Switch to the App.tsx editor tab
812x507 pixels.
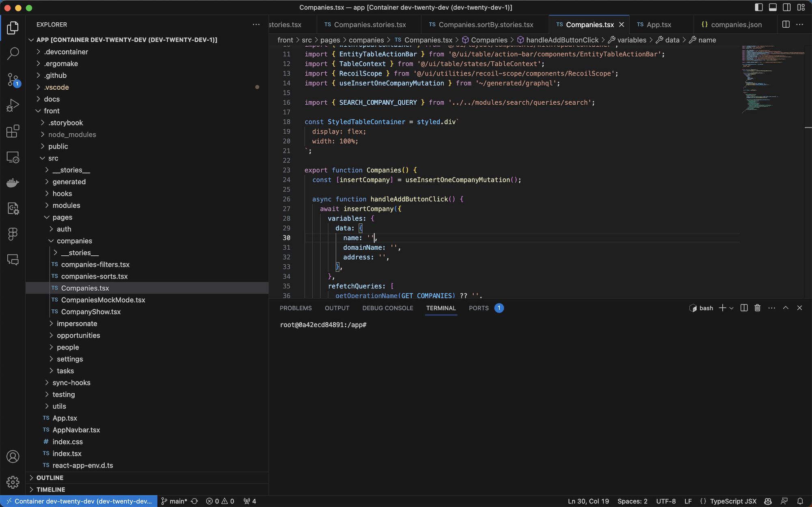click(659, 25)
